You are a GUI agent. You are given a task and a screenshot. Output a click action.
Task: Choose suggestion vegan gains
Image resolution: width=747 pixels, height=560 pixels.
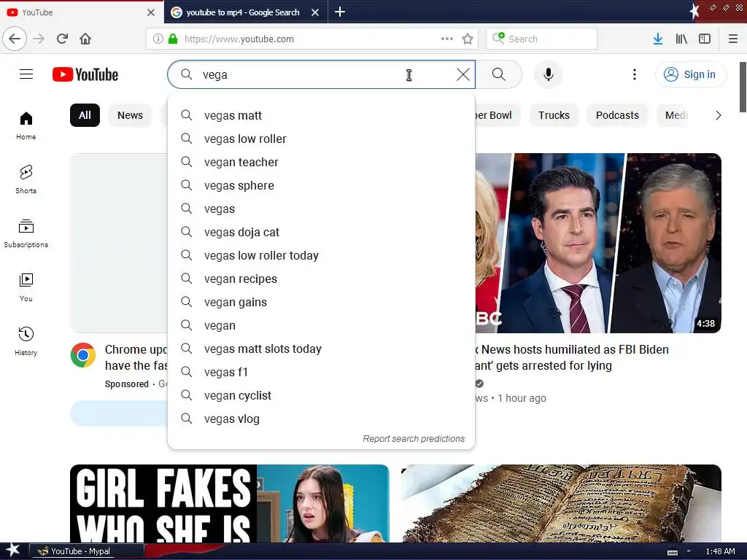pos(322,302)
